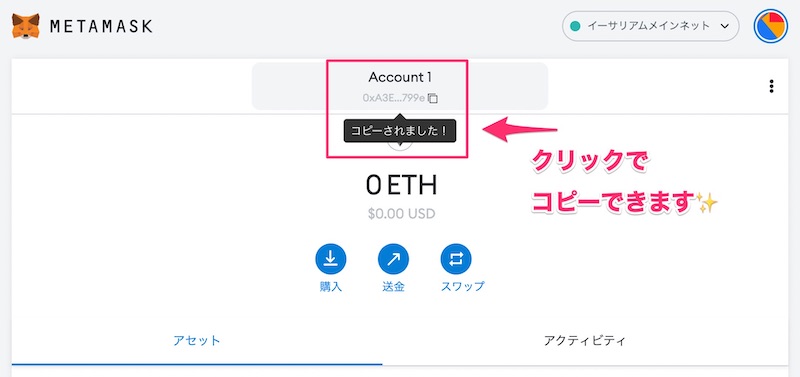Switch to the アクティビティ tab
This screenshot has height=377, width=800.
click(585, 340)
